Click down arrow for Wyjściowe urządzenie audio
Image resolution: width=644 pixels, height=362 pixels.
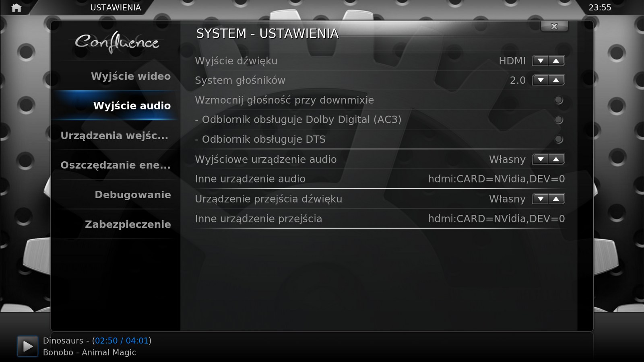coord(541,159)
